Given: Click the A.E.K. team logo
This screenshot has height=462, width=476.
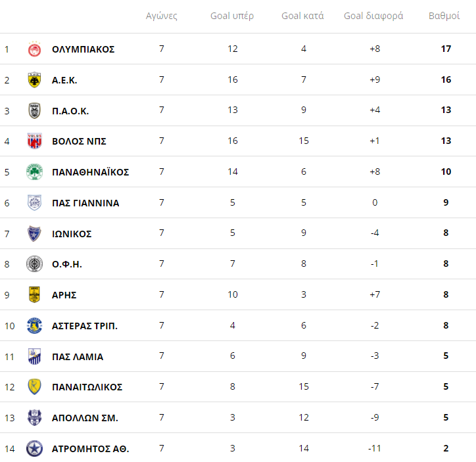Looking at the screenshot, I should tap(34, 80).
